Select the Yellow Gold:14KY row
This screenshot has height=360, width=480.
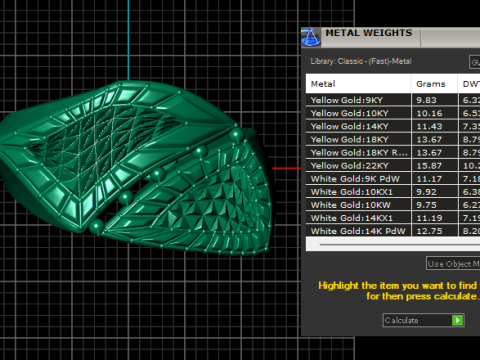tap(393, 126)
